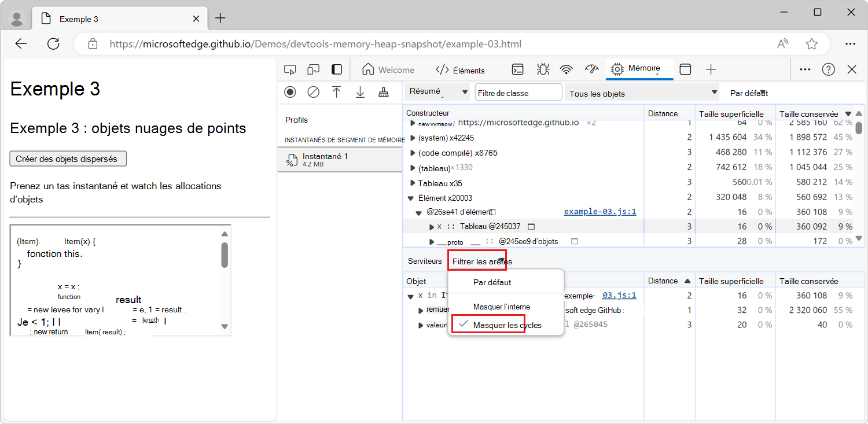This screenshot has height=424, width=868.
Task: Sort by Taille superficielle header in top table
Action: [x=735, y=113]
